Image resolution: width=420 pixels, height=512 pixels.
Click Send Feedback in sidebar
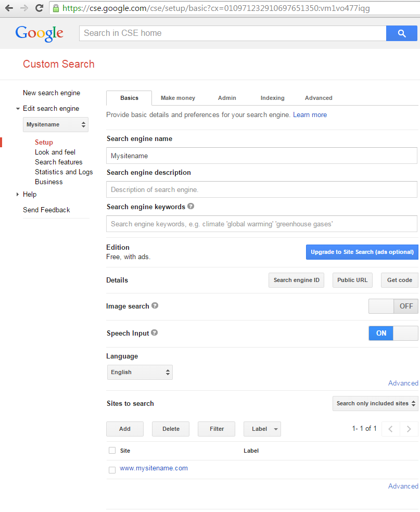click(x=46, y=210)
